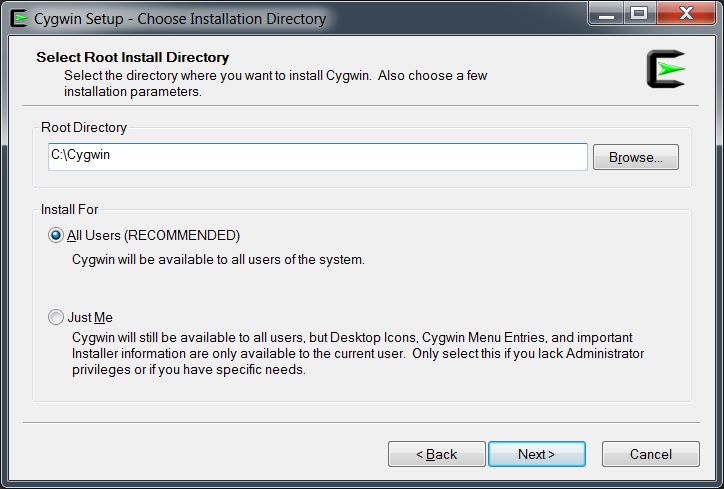Click the 'Install For' group label

click(69, 210)
